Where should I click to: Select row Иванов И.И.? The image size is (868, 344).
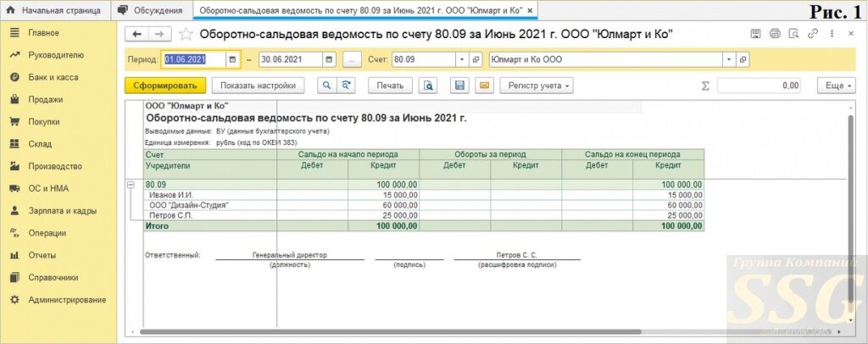[x=424, y=195]
